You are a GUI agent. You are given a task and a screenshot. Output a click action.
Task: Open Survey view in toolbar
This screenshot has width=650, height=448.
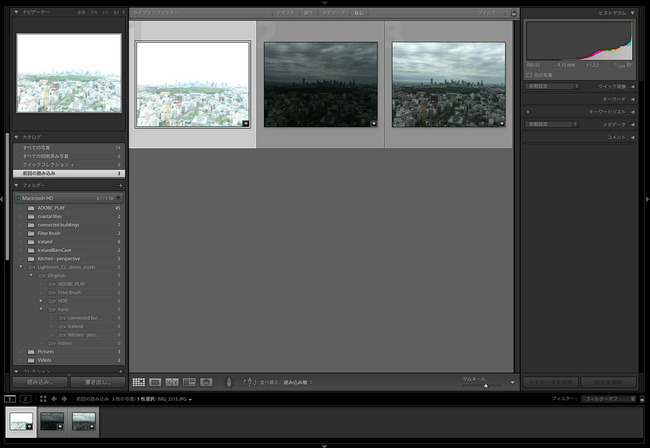(x=189, y=382)
